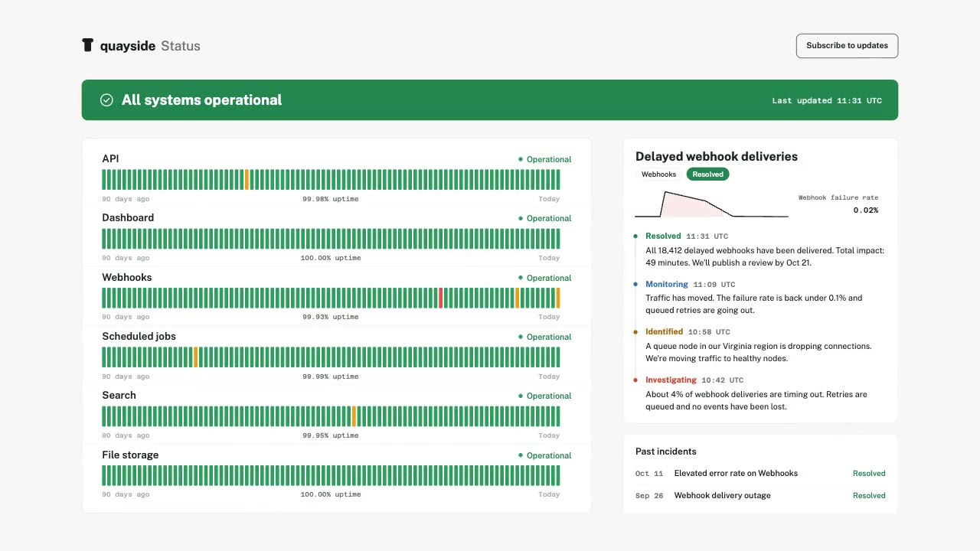Image resolution: width=980 pixels, height=551 pixels.
Task: Click the Last updated 11:31 UTC text
Action: (x=827, y=100)
